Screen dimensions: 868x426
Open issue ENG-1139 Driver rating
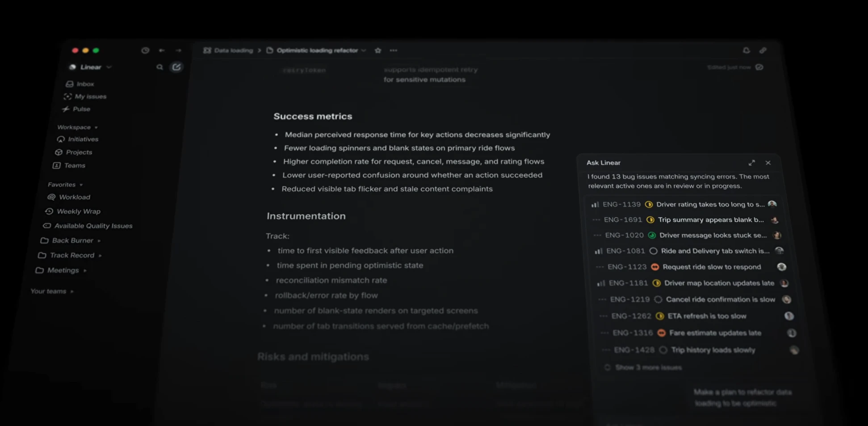(x=684, y=204)
